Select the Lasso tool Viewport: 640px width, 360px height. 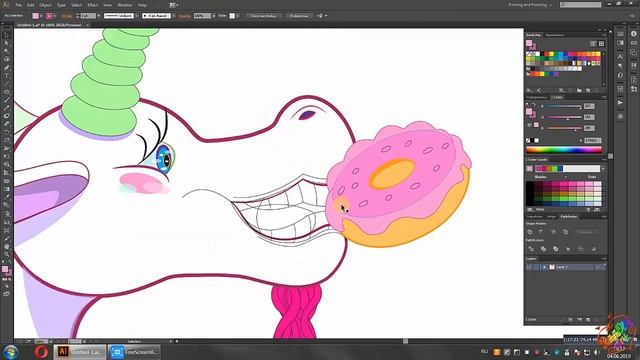point(7,59)
